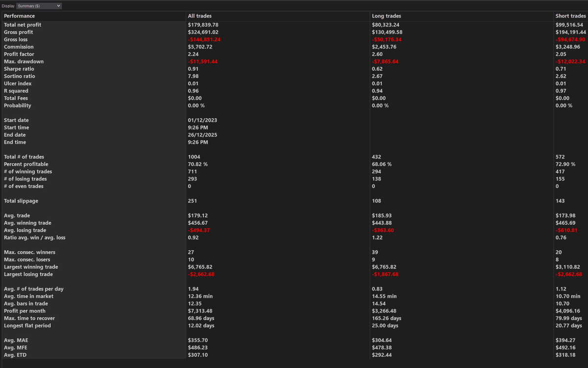Click the 'Ulcer index' row label

[x=18, y=83]
